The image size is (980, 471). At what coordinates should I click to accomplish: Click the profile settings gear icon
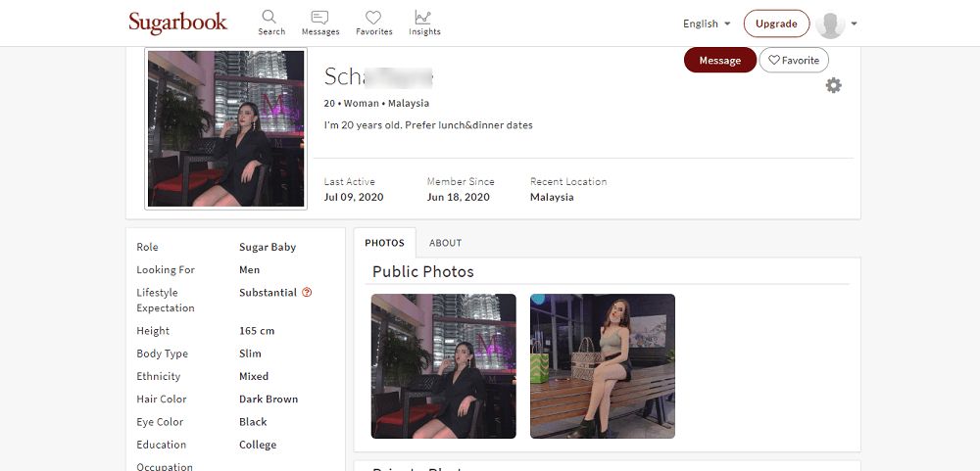coord(833,85)
